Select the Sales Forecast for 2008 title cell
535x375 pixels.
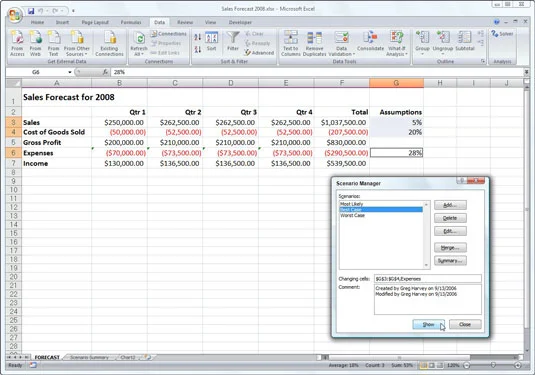point(56,97)
